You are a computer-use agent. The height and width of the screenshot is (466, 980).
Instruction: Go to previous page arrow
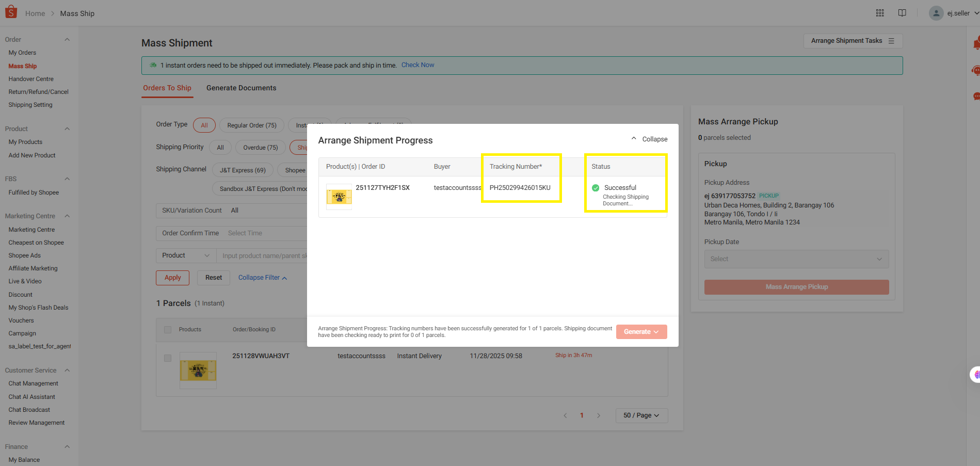(x=565, y=415)
